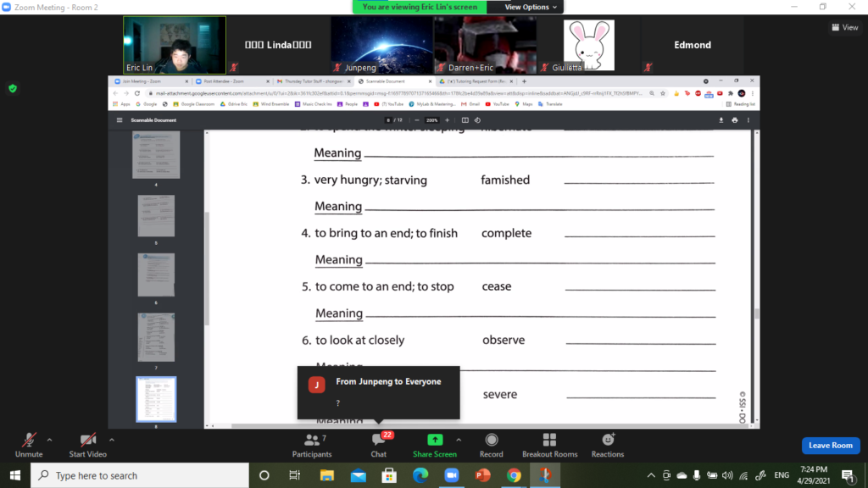Unmute the microphone in Zoom
The height and width of the screenshot is (488, 868).
[29, 445]
